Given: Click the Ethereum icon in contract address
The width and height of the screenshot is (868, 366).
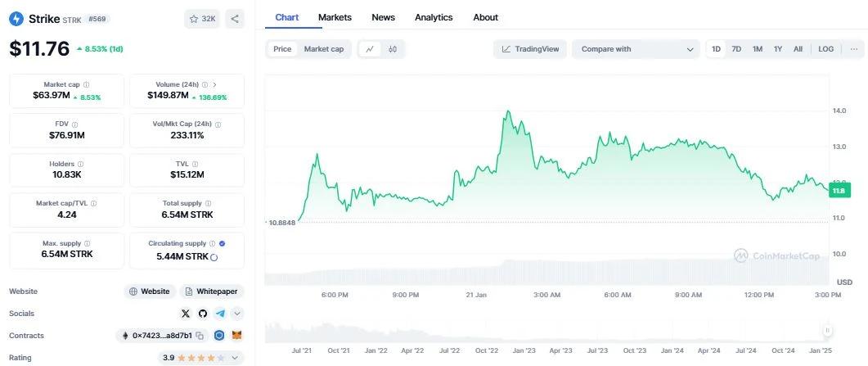Looking at the screenshot, I should point(125,336).
